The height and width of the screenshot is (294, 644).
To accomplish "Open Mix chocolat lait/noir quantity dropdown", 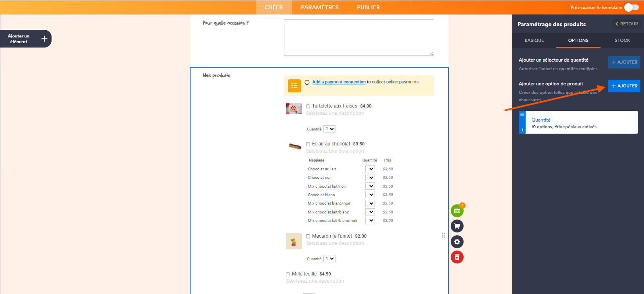I will (x=370, y=186).
